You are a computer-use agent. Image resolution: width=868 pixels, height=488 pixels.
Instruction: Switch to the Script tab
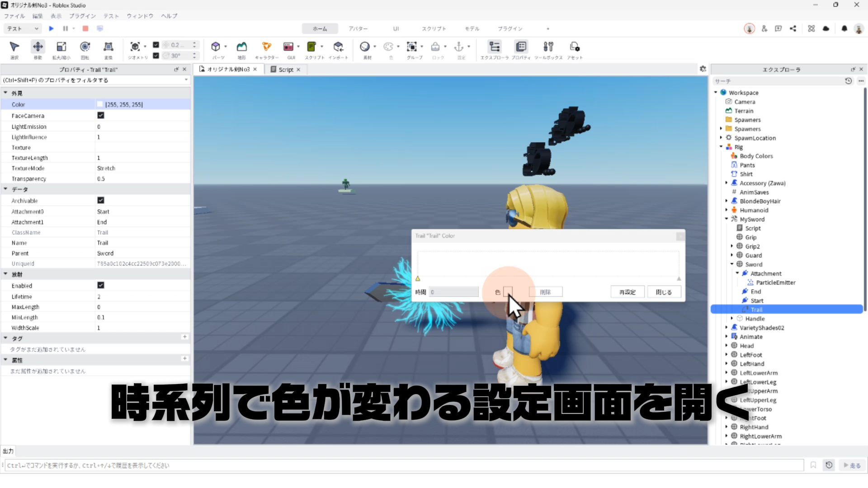(285, 69)
